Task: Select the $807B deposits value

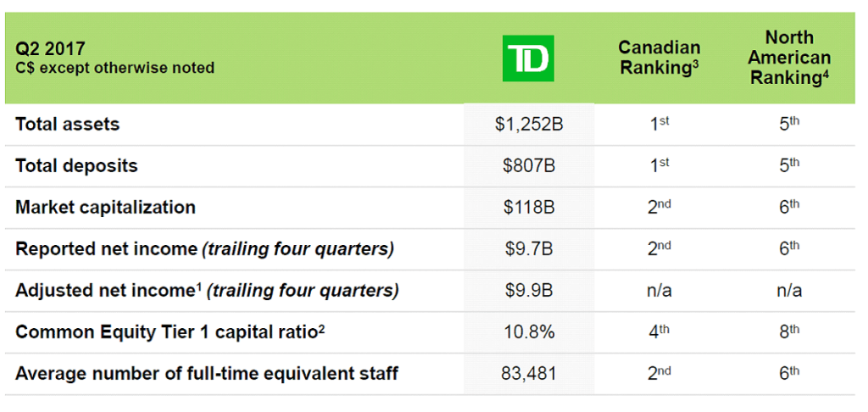Action: [529, 166]
